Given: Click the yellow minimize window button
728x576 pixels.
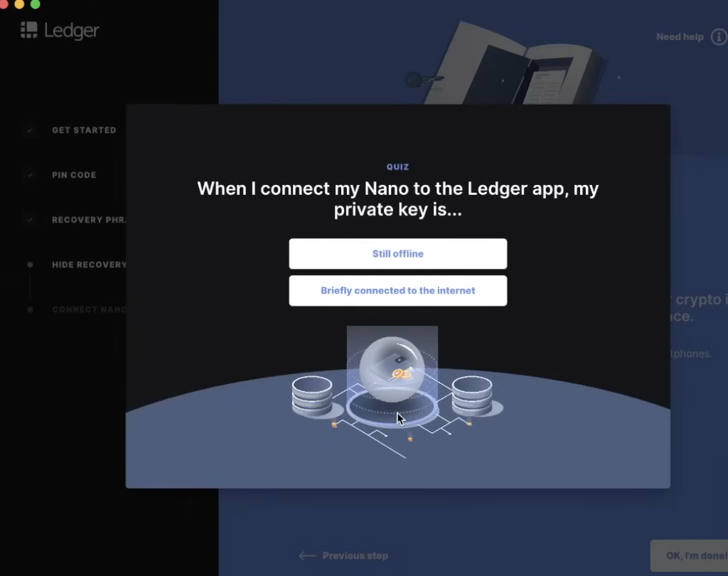Looking at the screenshot, I should coord(19,4).
